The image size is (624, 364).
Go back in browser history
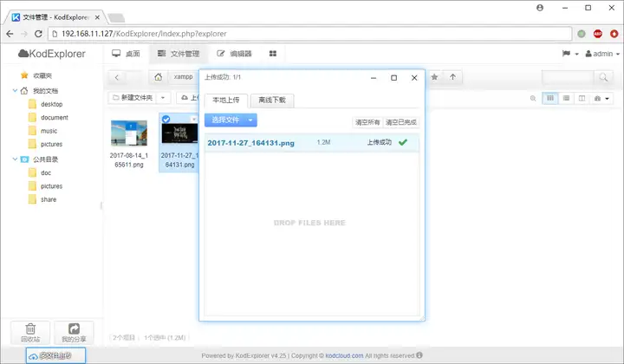(10, 34)
